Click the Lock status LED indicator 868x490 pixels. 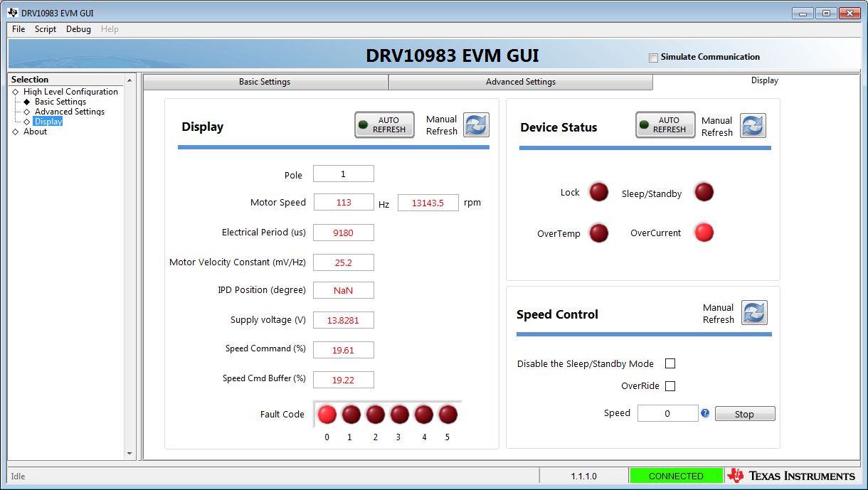(x=599, y=192)
